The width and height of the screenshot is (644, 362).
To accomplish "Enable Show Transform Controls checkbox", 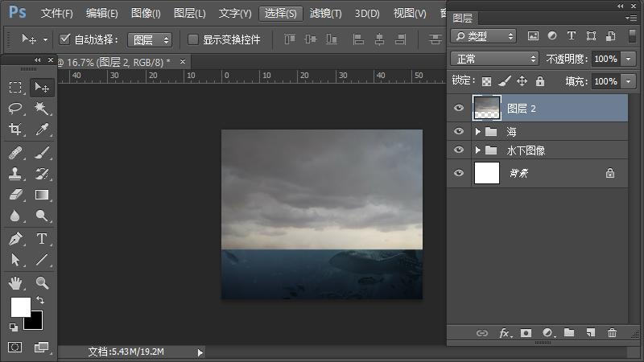I will tap(192, 39).
